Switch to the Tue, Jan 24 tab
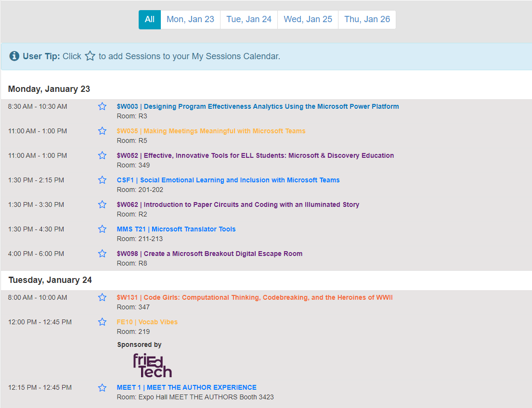The height and width of the screenshot is (408, 532). [249, 19]
